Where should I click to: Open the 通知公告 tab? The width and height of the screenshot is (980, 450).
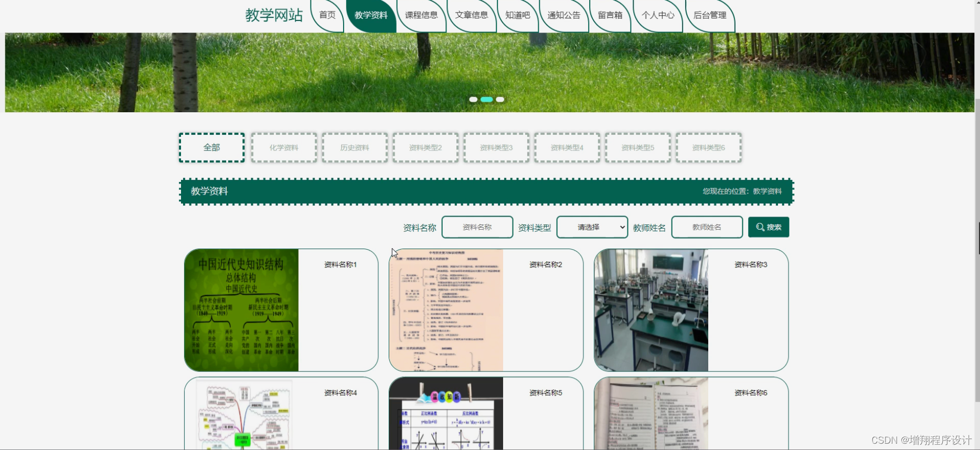pos(564,15)
